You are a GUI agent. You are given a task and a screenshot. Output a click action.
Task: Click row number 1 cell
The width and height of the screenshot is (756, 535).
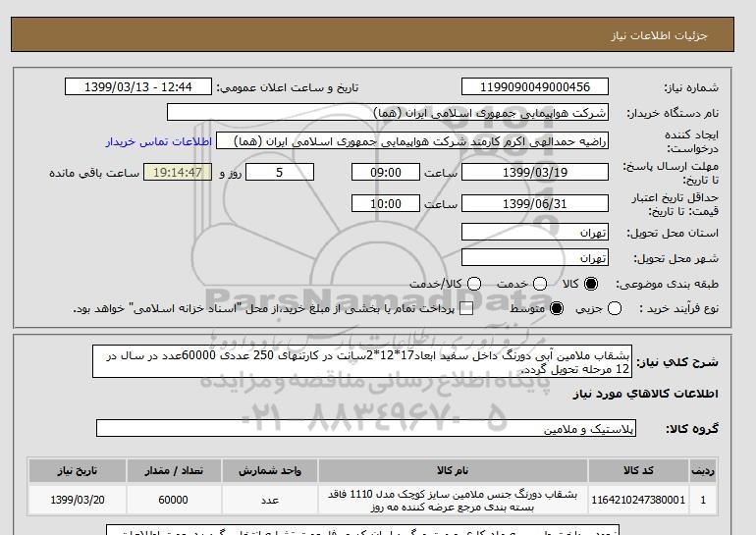point(703,500)
